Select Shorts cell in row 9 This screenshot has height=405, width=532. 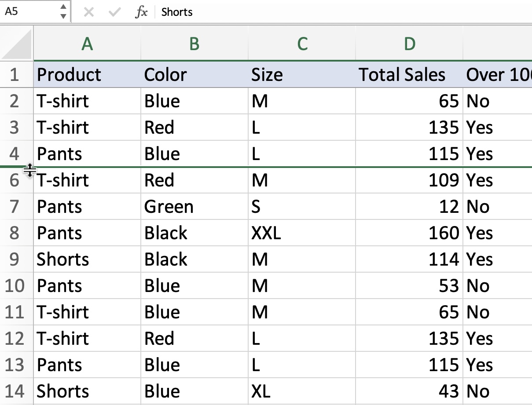87,259
